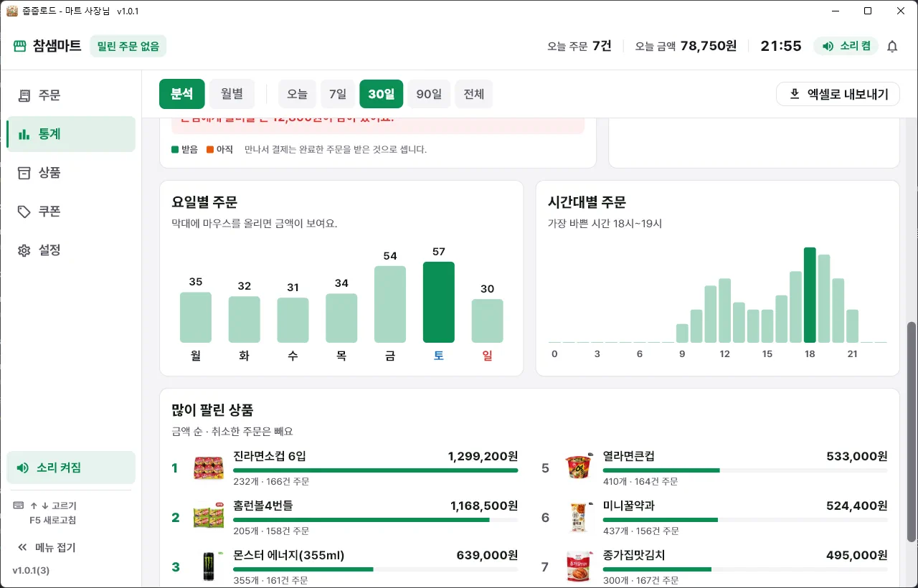Screen dimensions: 918x588
Task: Collapse the sidebar with 메뉴 접기
Action: tap(47, 548)
